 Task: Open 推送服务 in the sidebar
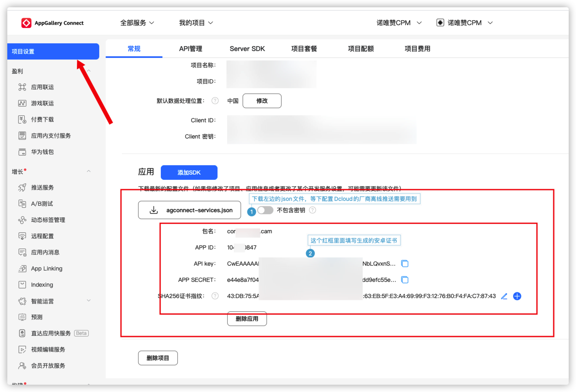[x=42, y=187]
